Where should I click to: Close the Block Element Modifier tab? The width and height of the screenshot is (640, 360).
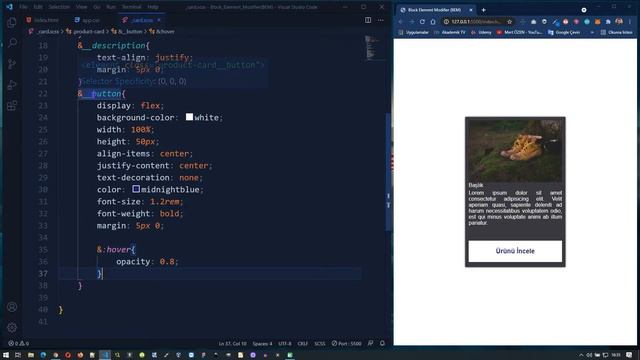pos(471,10)
